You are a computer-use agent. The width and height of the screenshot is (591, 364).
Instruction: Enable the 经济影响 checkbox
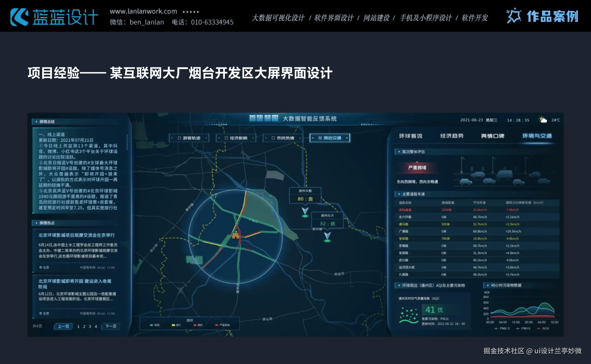[x=226, y=138]
